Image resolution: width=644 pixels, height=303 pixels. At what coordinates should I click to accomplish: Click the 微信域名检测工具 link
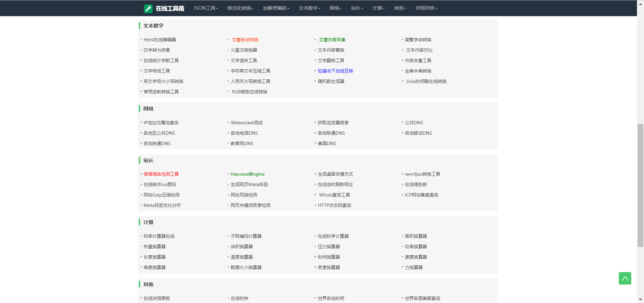pyautogui.click(x=161, y=174)
